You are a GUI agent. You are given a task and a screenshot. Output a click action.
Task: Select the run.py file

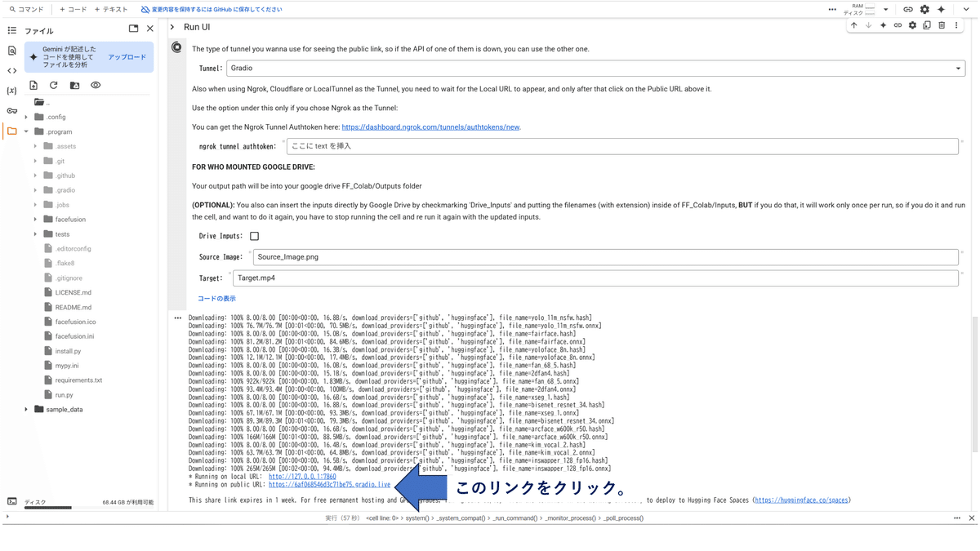click(x=64, y=395)
